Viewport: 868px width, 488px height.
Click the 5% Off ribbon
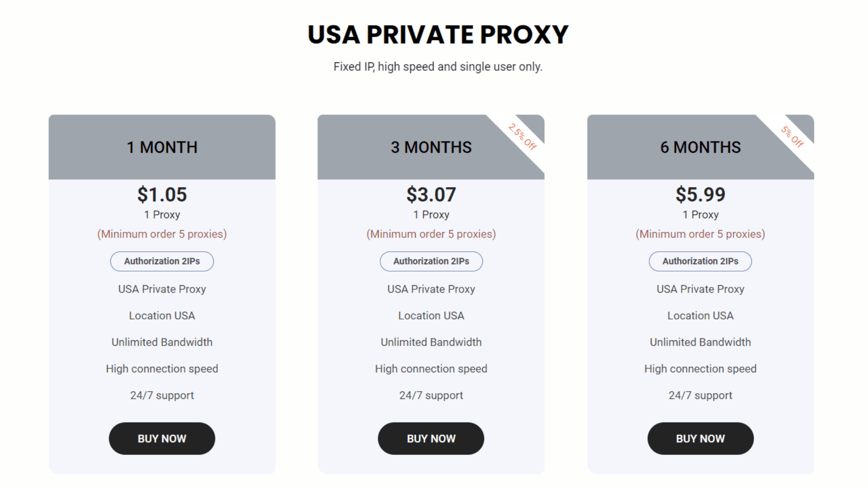[793, 136]
